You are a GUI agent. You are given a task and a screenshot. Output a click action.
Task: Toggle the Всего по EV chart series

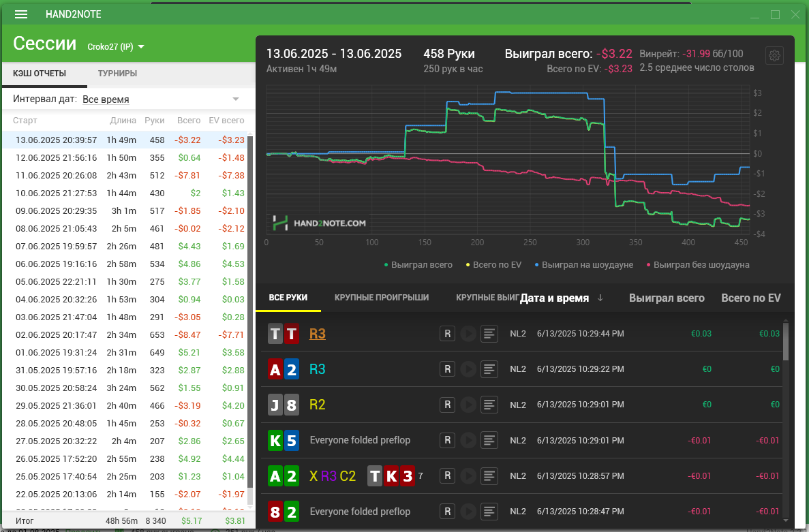[493, 264]
